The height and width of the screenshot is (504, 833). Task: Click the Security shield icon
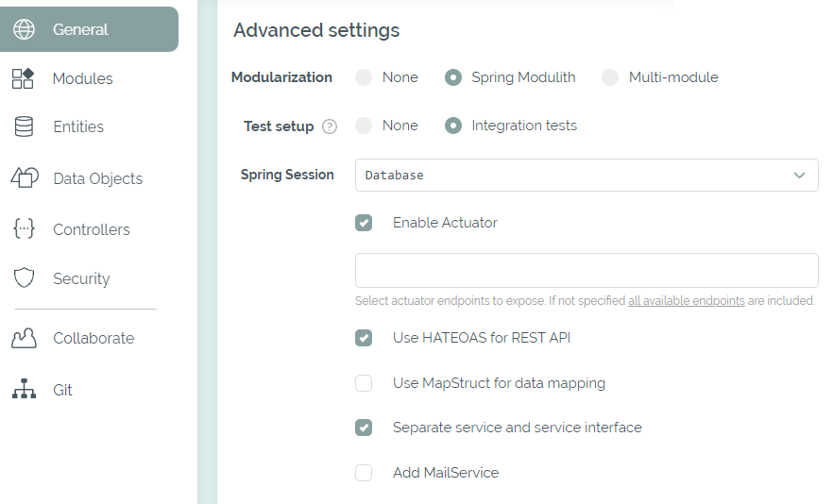(x=24, y=278)
